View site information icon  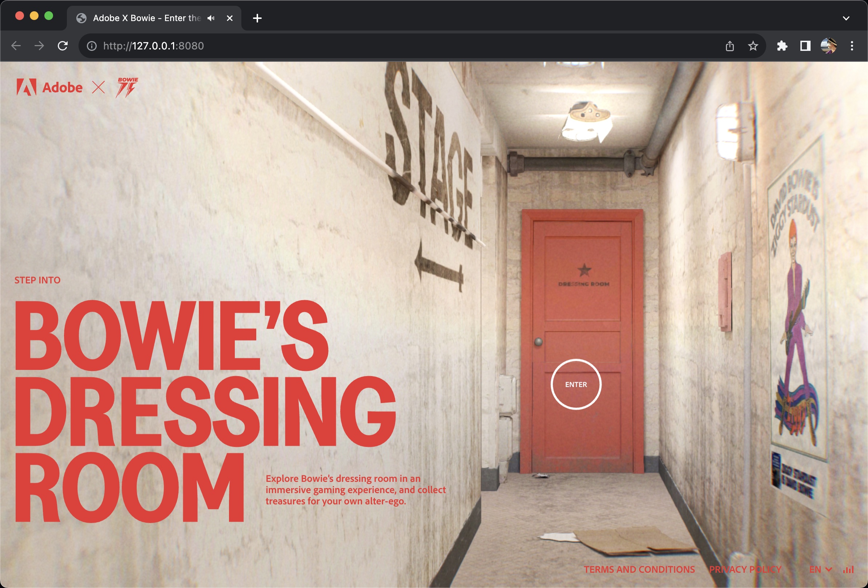[x=92, y=46]
